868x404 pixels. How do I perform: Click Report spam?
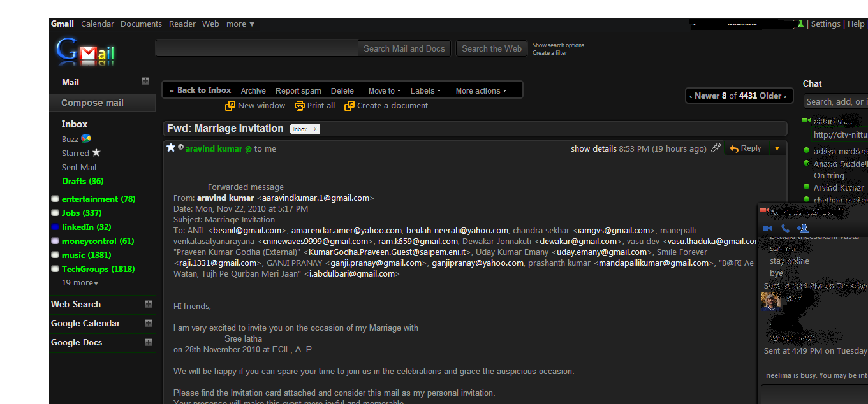click(298, 91)
